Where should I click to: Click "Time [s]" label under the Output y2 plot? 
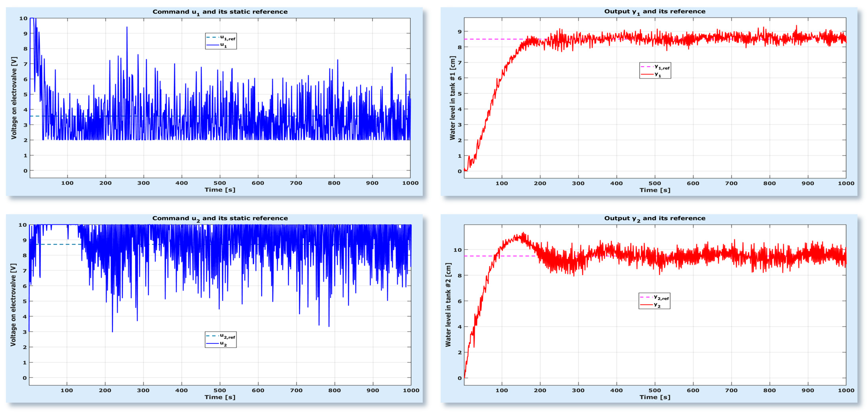tap(655, 397)
